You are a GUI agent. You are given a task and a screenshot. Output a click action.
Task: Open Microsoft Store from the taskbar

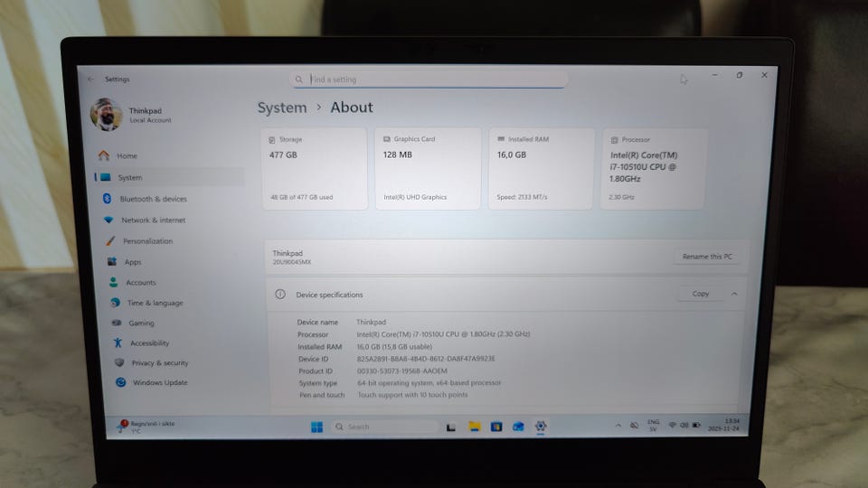(x=496, y=426)
